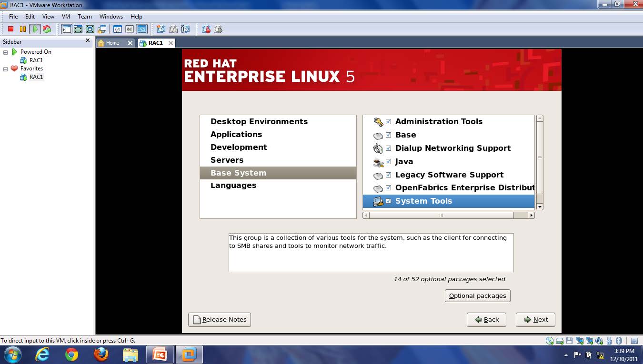643x364 pixels.
Task: Open the Team menu
Action: pyautogui.click(x=85, y=17)
